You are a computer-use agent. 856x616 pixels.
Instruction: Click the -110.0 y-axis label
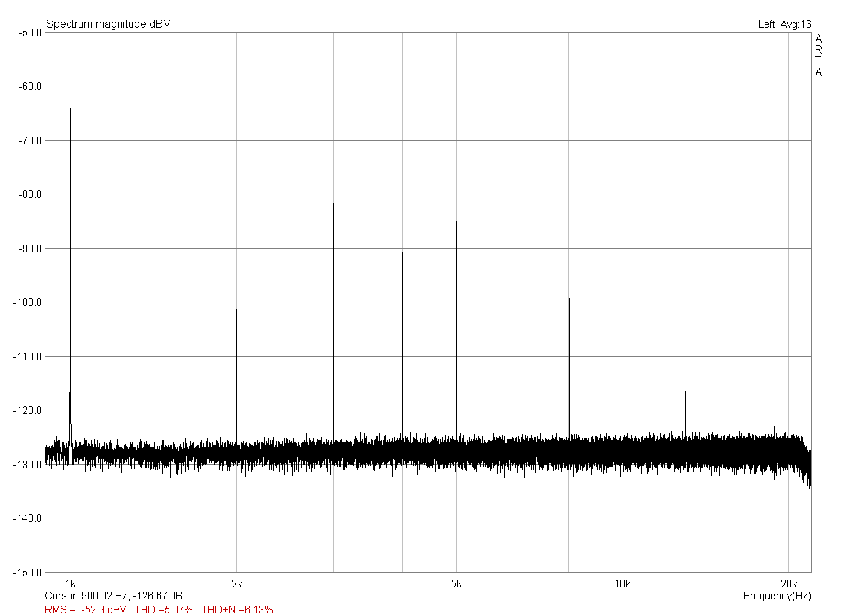point(27,356)
